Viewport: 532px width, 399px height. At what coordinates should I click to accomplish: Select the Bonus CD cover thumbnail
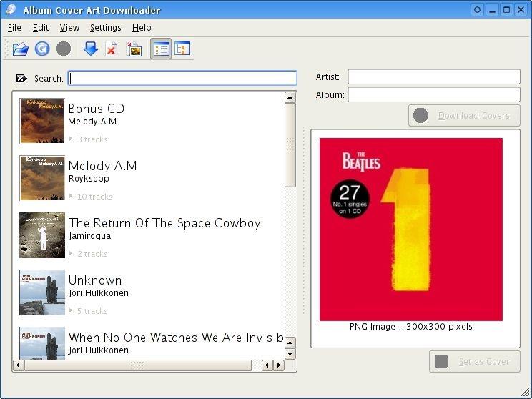(x=42, y=121)
